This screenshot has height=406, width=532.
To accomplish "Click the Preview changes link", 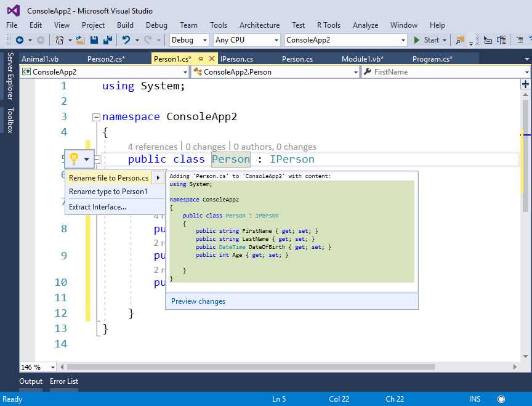I will coord(198,301).
